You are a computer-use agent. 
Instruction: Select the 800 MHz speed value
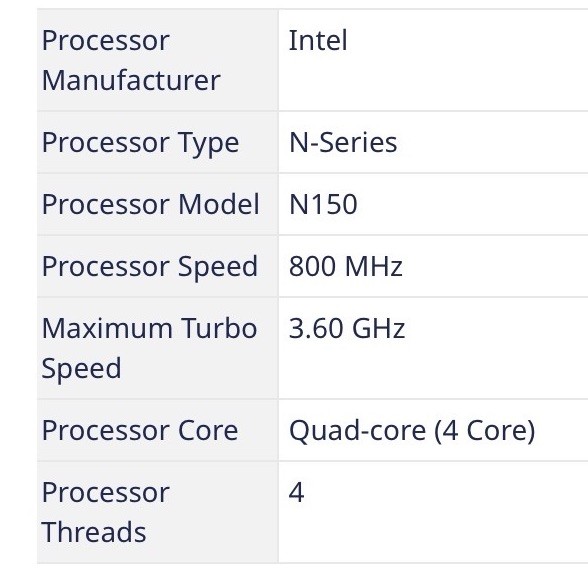[345, 266]
